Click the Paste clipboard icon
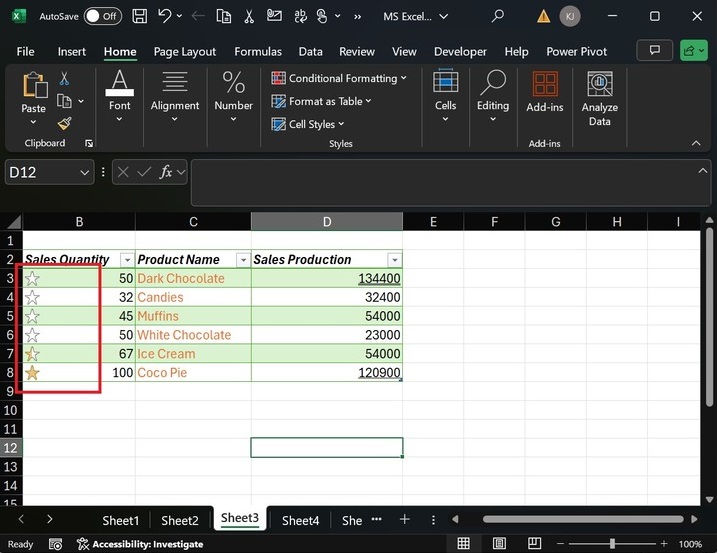Viewport: 717px width, 553px height. pyautogui.click(x=34, y=87)
